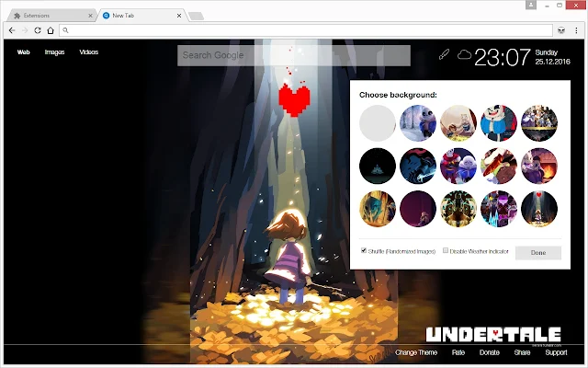Choose the red sword character thumbnail
This screenshot has width=588, height=368.
(499, 166)
